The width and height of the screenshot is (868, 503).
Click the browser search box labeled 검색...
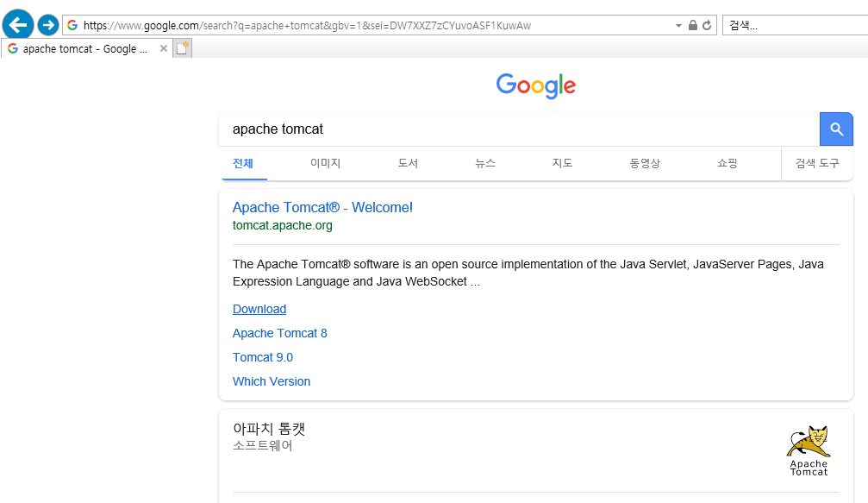(795, 26)
